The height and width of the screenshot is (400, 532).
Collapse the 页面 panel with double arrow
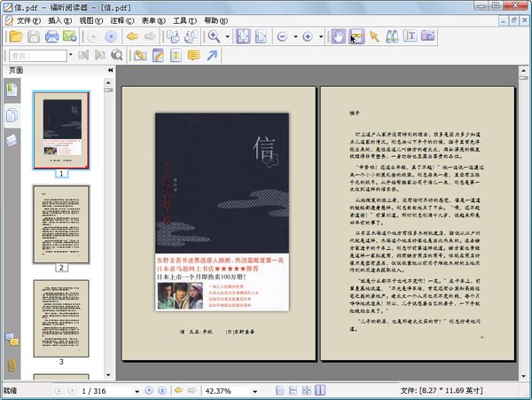pyautogui.click(x=110, y=69)
